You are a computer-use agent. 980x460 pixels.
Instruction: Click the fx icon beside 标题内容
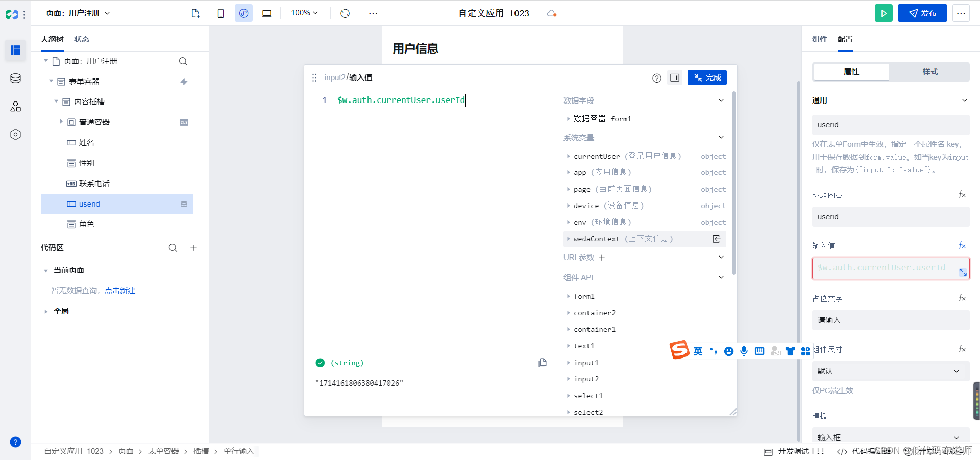click(x=962, y=195)
